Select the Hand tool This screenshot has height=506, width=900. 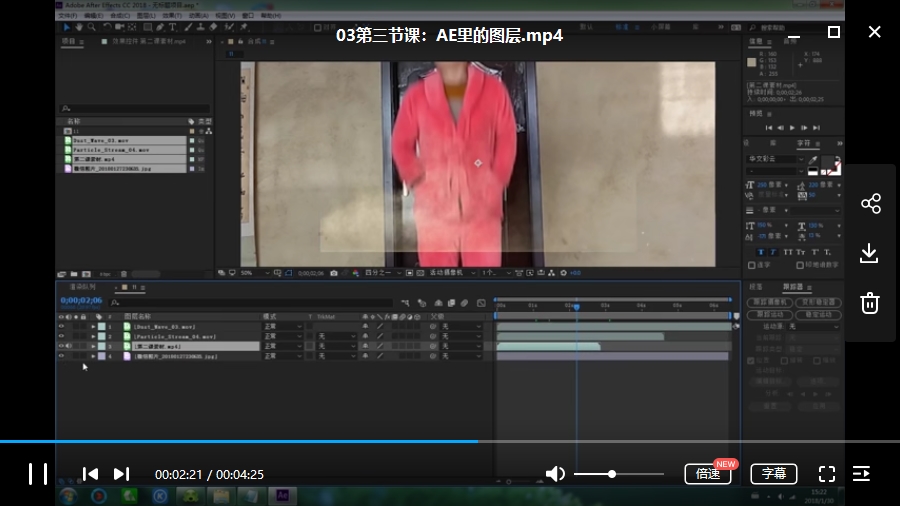click(79, 27)
